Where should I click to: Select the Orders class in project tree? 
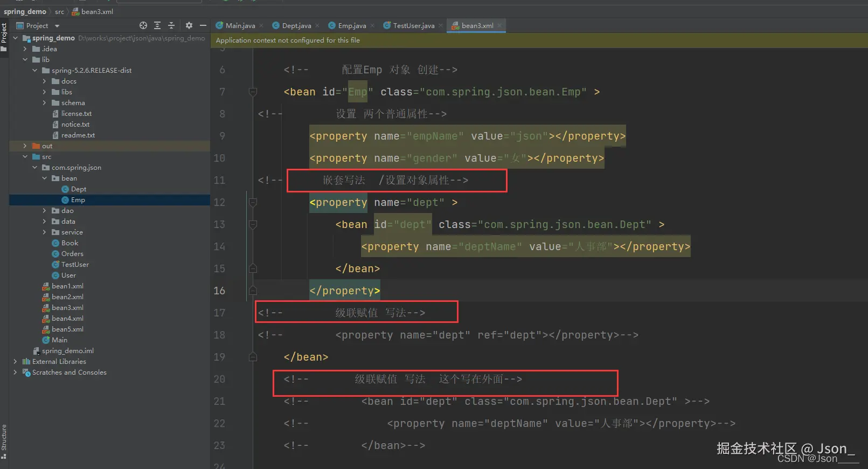point(72,254)
